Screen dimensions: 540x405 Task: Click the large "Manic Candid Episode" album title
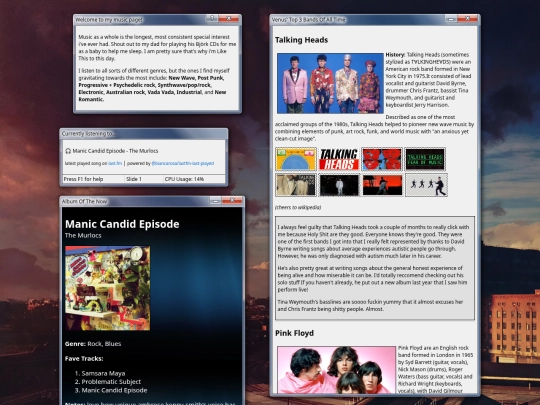coord(122,224)
